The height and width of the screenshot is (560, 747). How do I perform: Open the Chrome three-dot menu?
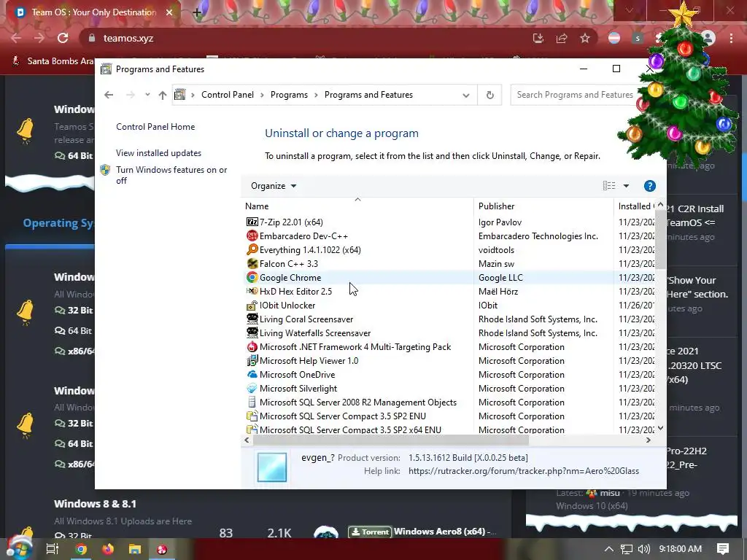click(x=731, y=38)
